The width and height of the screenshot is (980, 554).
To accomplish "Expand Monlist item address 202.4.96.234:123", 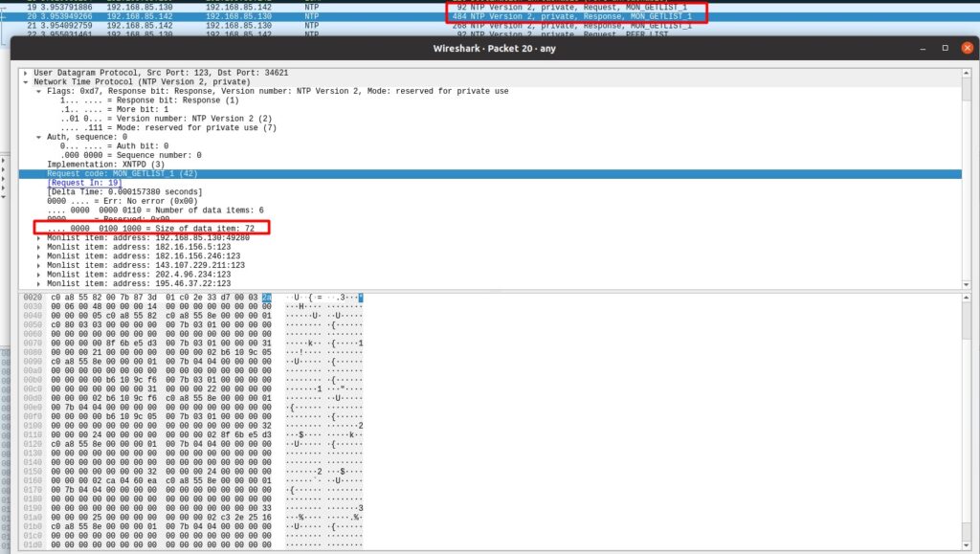I will pyautogui.click(x=38, y=275).
